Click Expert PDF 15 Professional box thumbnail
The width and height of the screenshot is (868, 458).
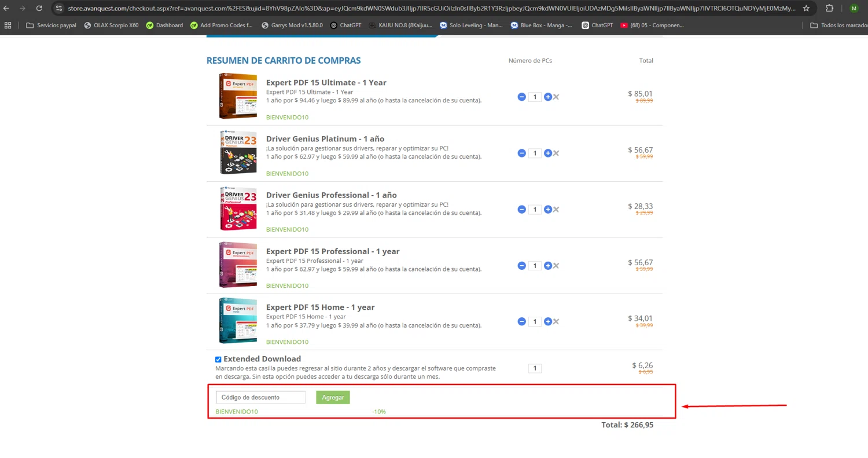coord(238,265)
